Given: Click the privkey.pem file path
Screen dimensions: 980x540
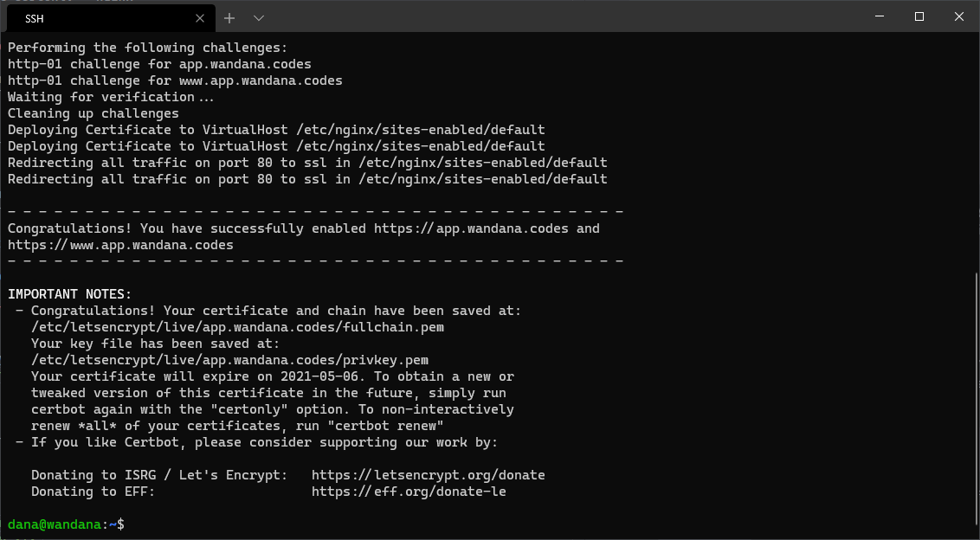Looking at the screenshot, I should 230,361.
